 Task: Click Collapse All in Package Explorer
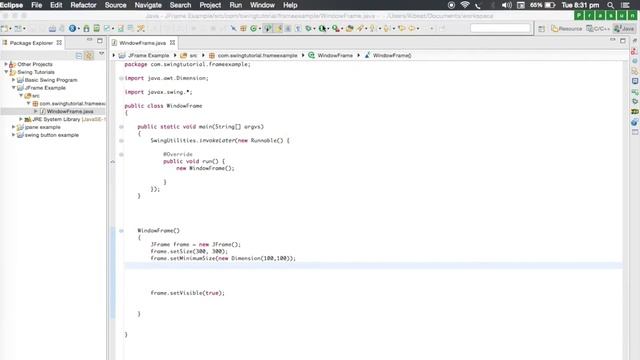coord(79,56)
